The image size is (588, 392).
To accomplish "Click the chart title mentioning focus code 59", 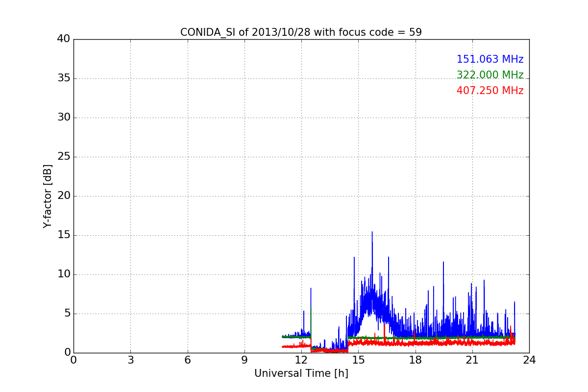I will [x=301, y=32].
